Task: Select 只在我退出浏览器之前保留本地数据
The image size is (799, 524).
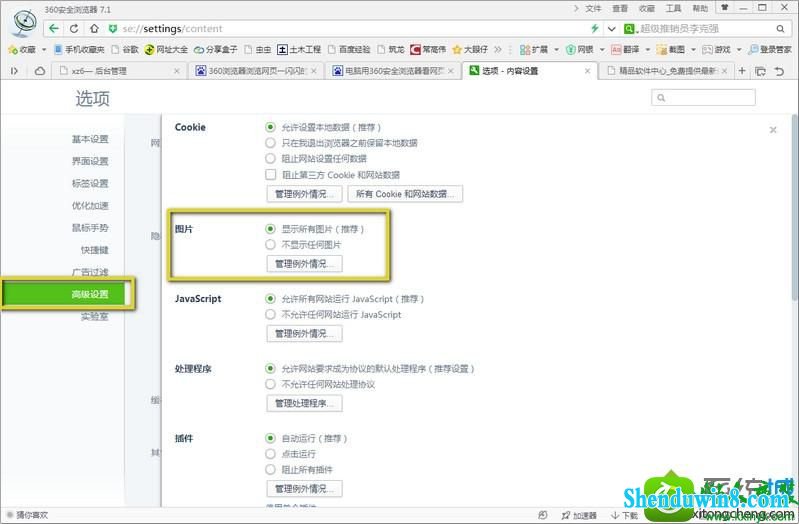Action: click(x=271, y=143)
